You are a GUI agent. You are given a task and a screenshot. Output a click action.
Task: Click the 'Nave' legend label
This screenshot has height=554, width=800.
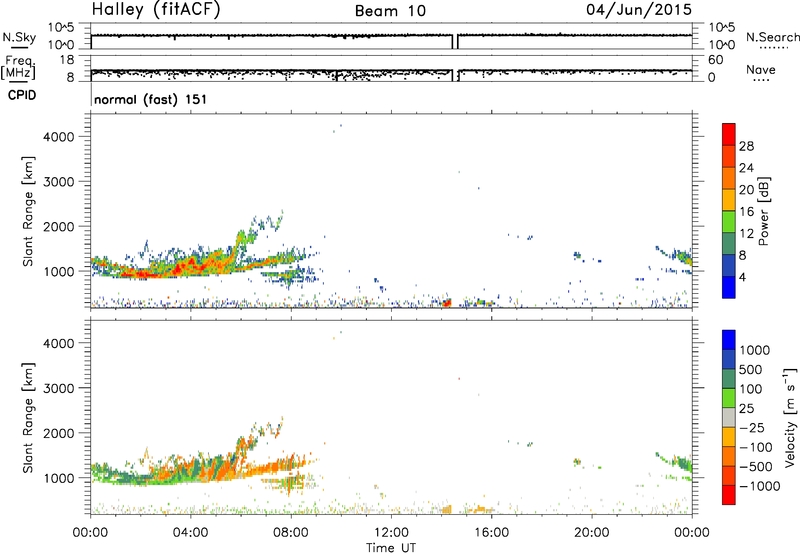click(x=761, y=69)
